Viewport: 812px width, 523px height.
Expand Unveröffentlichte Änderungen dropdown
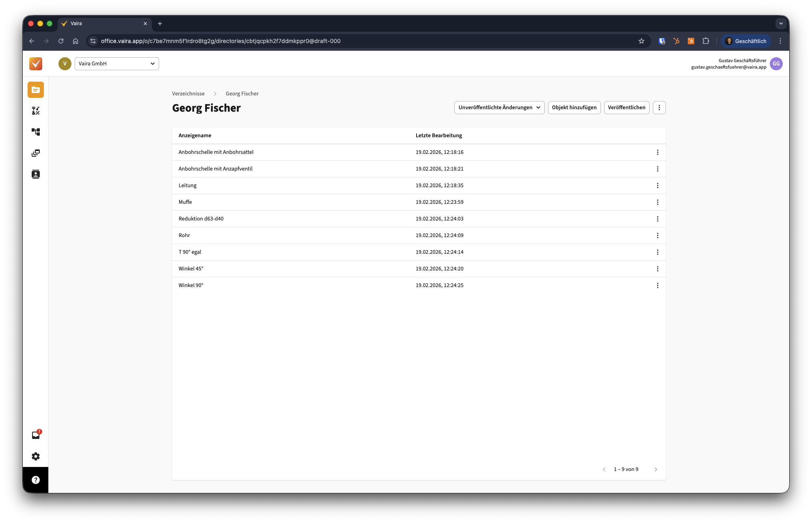pos(499,108)
